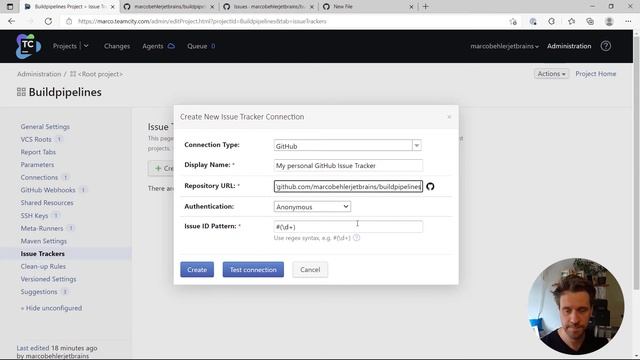Click the Cancel button
The image size is (640, 360).
[310, 269]
